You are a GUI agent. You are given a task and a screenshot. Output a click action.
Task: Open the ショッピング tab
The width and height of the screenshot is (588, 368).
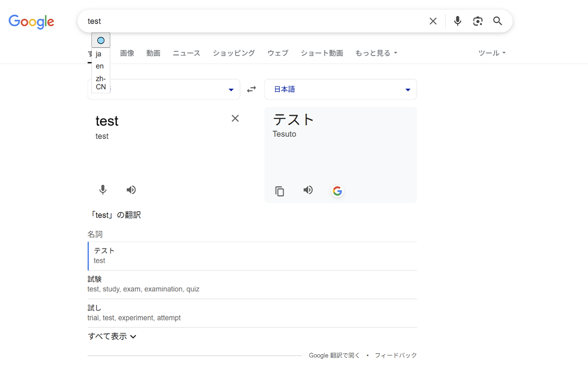tap(234, 53)
